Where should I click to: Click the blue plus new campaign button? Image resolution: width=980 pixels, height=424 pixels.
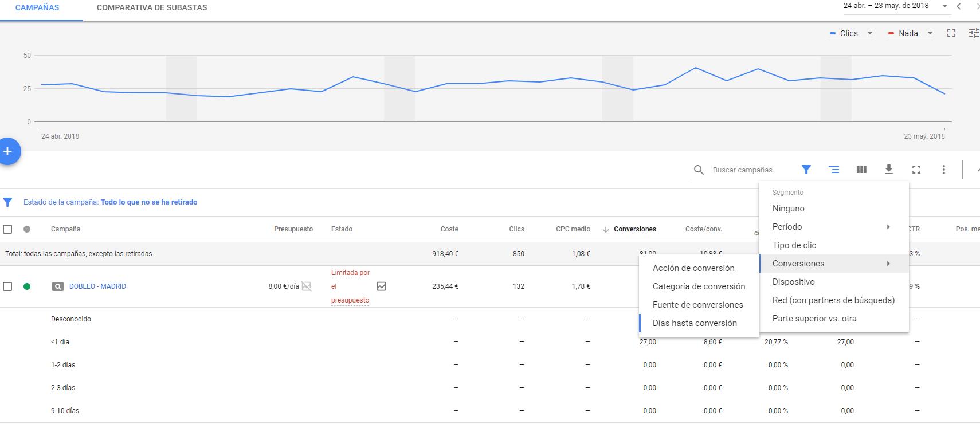pos(7,151)
